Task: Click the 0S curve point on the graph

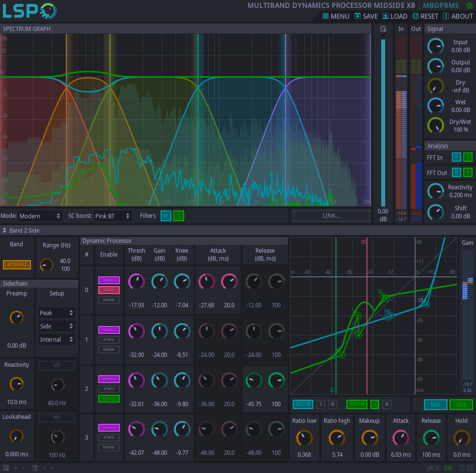Action: coord(384,296)
